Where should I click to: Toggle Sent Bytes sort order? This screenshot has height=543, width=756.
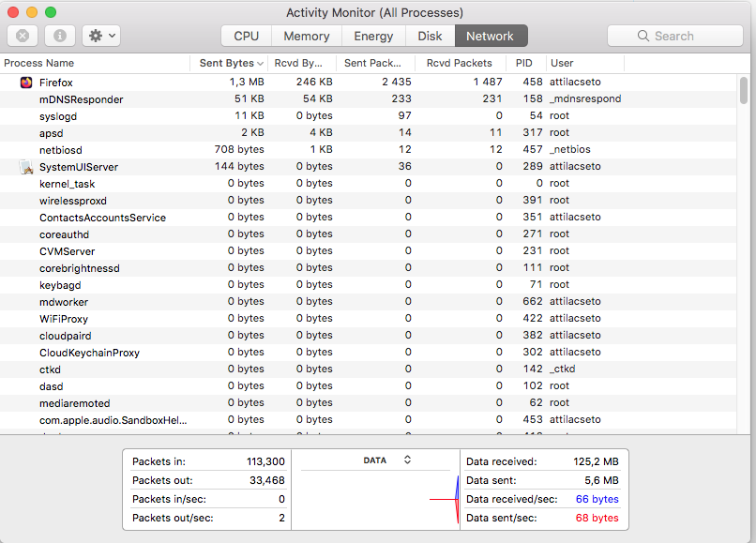click(229, 63)
